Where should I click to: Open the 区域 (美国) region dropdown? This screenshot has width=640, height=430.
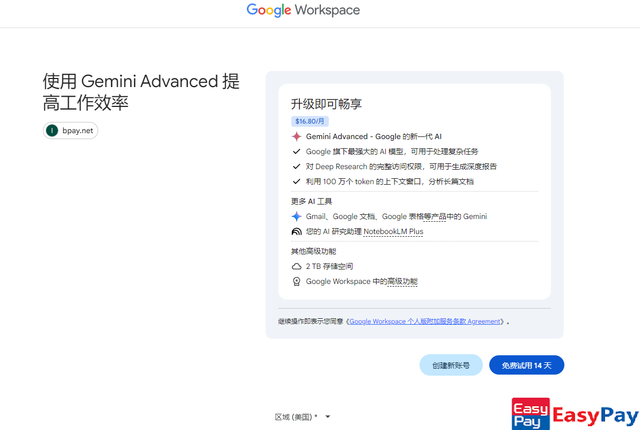302,417
